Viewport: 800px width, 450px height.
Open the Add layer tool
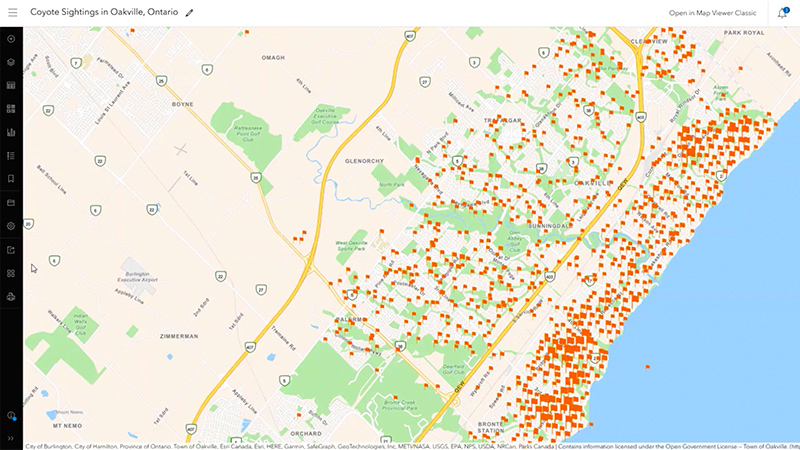pos(11,39)
